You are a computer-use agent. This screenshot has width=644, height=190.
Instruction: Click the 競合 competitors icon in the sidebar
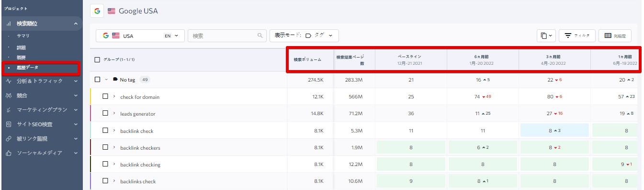click(9, 95)
